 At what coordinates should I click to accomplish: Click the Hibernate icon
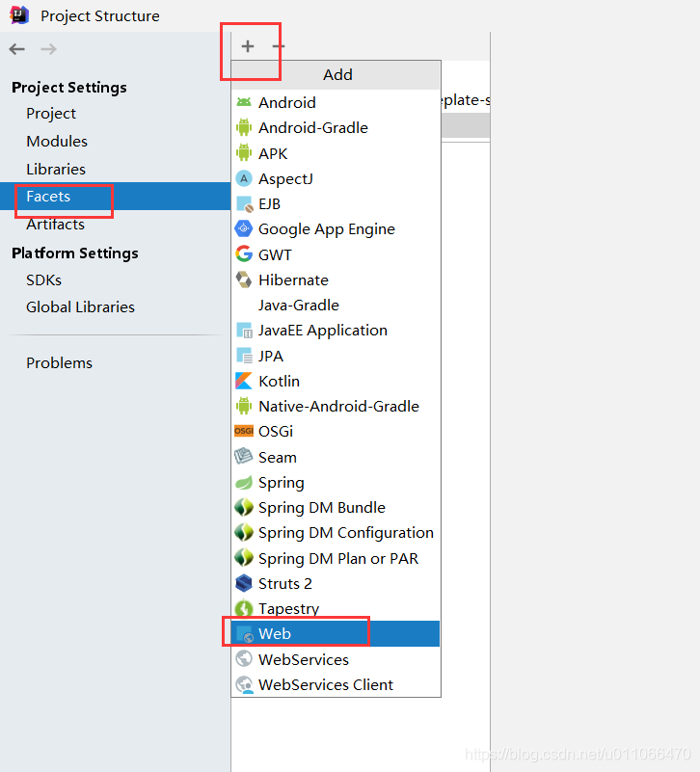tap(244, 280)
